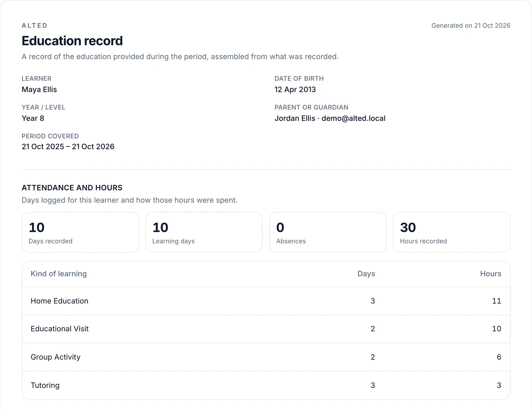Click the Education record heading
This screenshot has width=532, height=411.
[x=72, y=41]
